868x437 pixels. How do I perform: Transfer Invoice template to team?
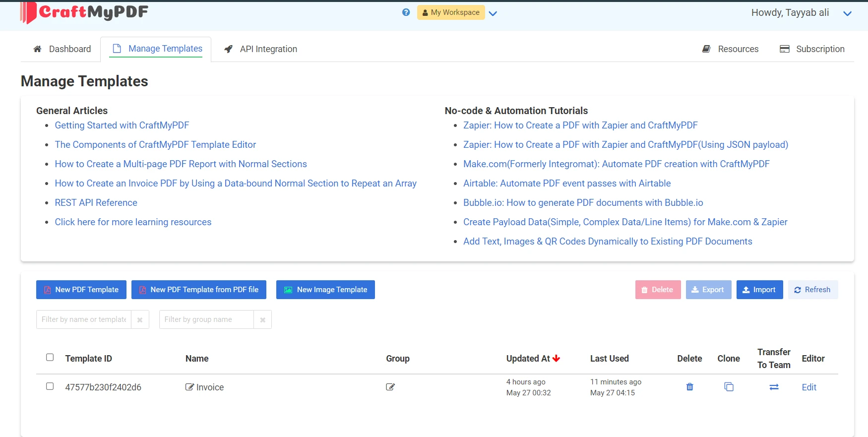pos(774,387)
